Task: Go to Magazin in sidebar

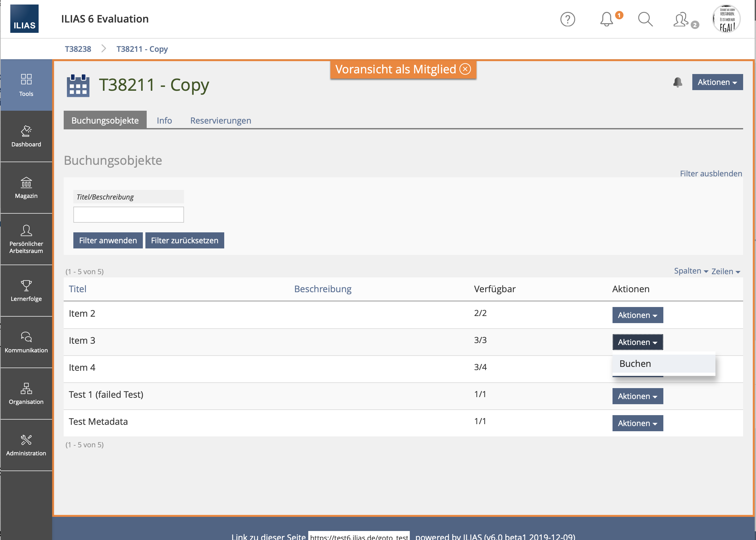Action: click(x=26, y=188)
